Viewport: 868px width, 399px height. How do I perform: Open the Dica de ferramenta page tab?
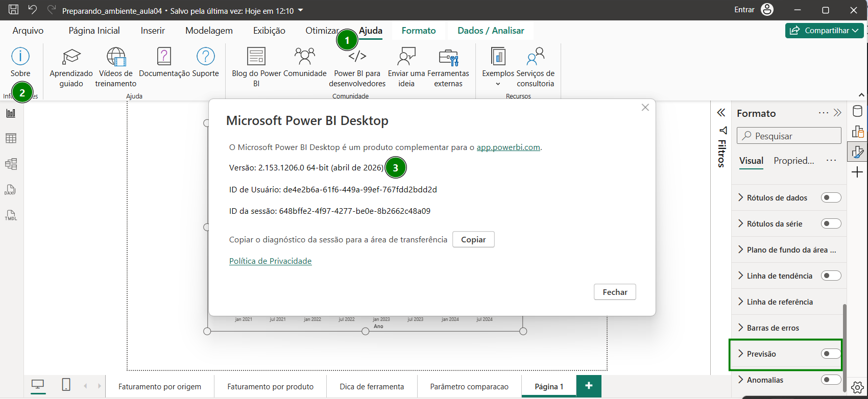coord(372,387)
